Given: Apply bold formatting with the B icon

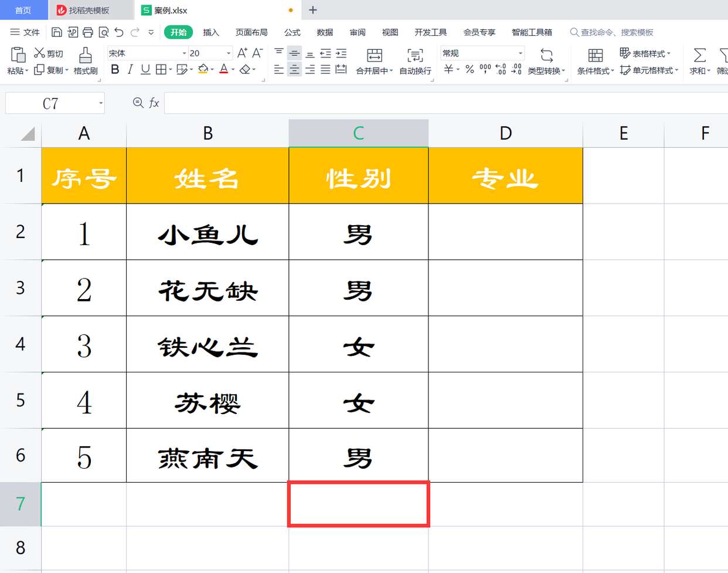Looking at the screenshot, I should 115,69.
